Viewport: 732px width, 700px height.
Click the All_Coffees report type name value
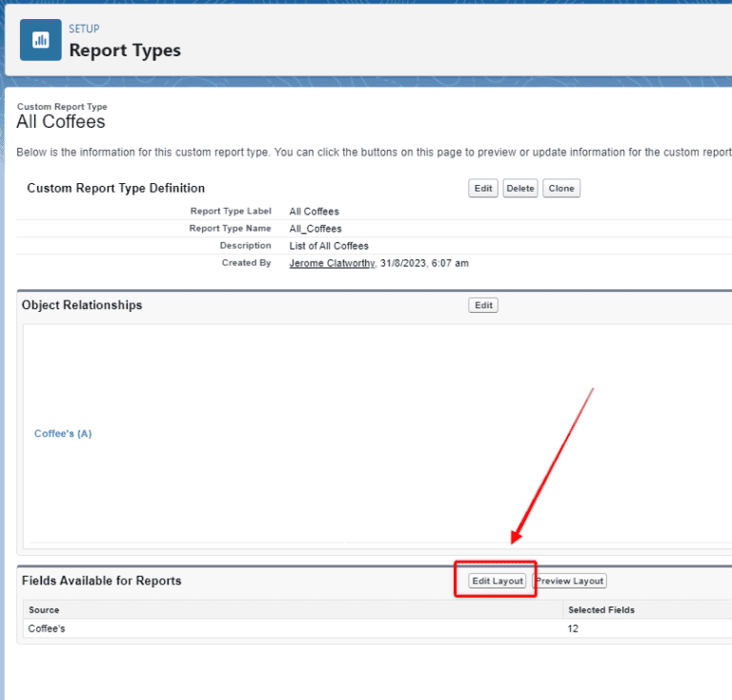point(315,228)
